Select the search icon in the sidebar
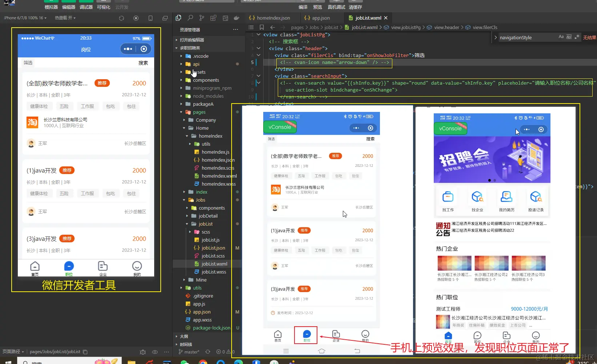Image resolution: width=597 pixels, height=364 pixels. click(x=191, y=17)
